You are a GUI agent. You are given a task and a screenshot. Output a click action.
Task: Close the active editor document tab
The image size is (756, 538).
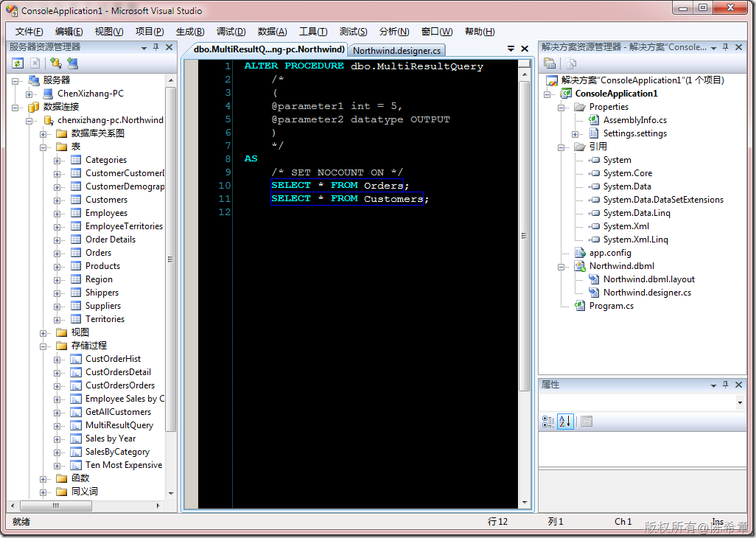[525, 49]
